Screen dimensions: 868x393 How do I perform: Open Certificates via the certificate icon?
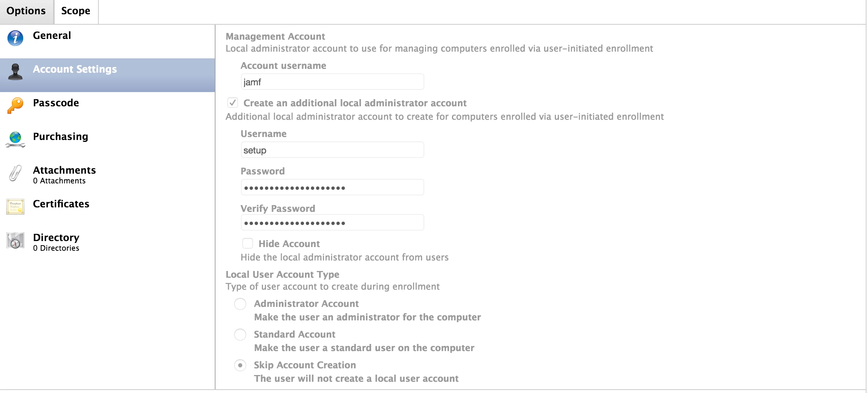(15, 207)
